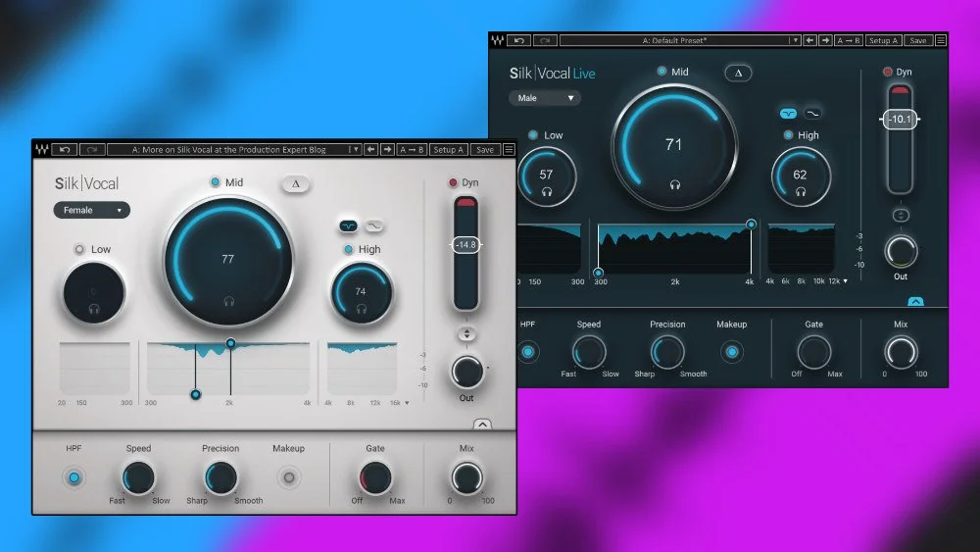The height and width of the screenshot is (552, 980).
Task: Solo Mid band headphone in Silk Vocal Live
Action: (x=675, y=184)
